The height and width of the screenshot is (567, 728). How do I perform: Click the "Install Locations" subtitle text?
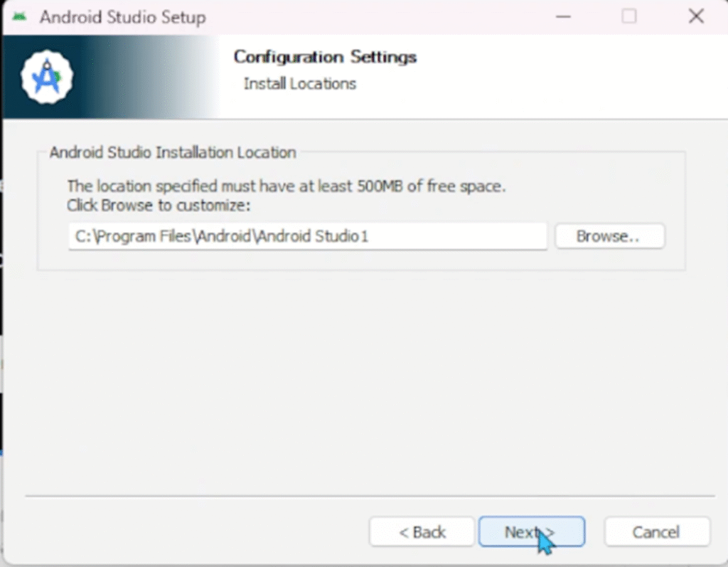click(299, 84)
